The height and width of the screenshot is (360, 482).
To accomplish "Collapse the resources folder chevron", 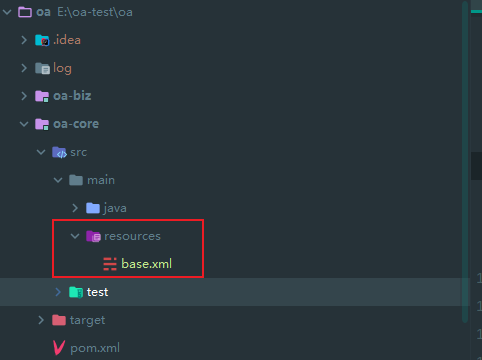I will click(75, 236).
